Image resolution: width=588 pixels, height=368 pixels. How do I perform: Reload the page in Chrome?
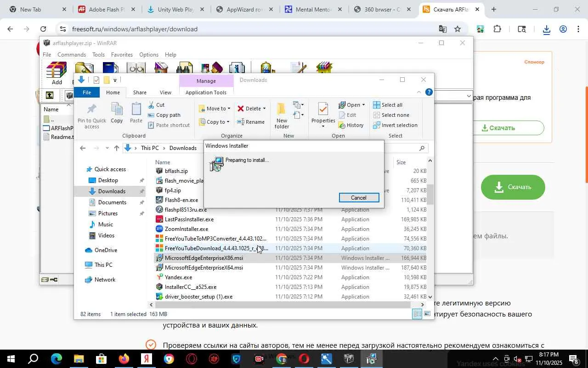(43, 29)
